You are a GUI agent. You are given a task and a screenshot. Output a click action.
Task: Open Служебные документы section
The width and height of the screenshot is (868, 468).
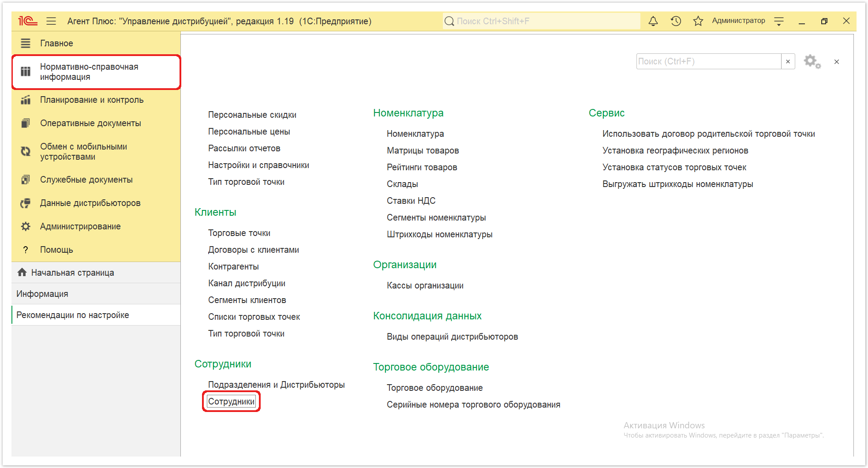click(x=96, y=180)
